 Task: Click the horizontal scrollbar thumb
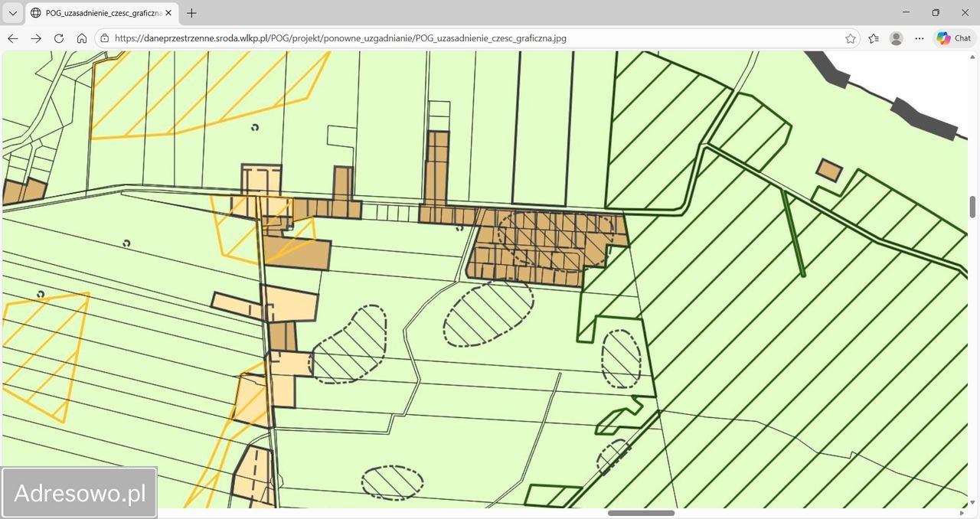(x=641, y=513)
